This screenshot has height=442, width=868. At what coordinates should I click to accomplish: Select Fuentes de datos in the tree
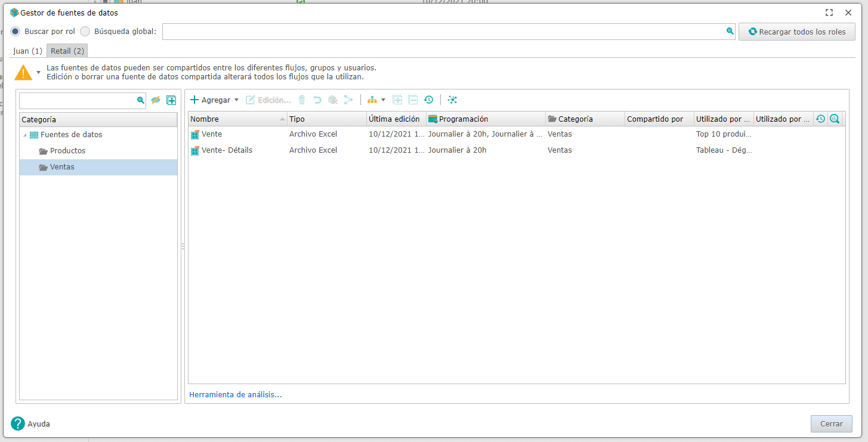(71, 135)
